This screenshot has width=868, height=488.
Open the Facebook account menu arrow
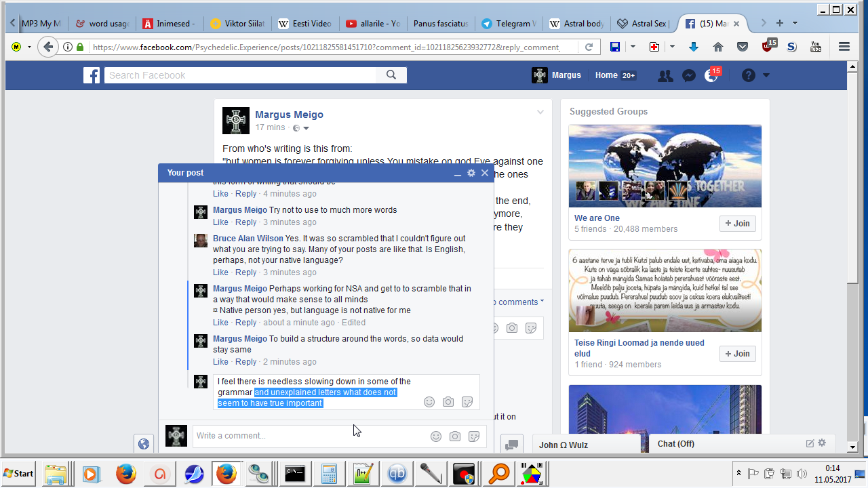766,75
